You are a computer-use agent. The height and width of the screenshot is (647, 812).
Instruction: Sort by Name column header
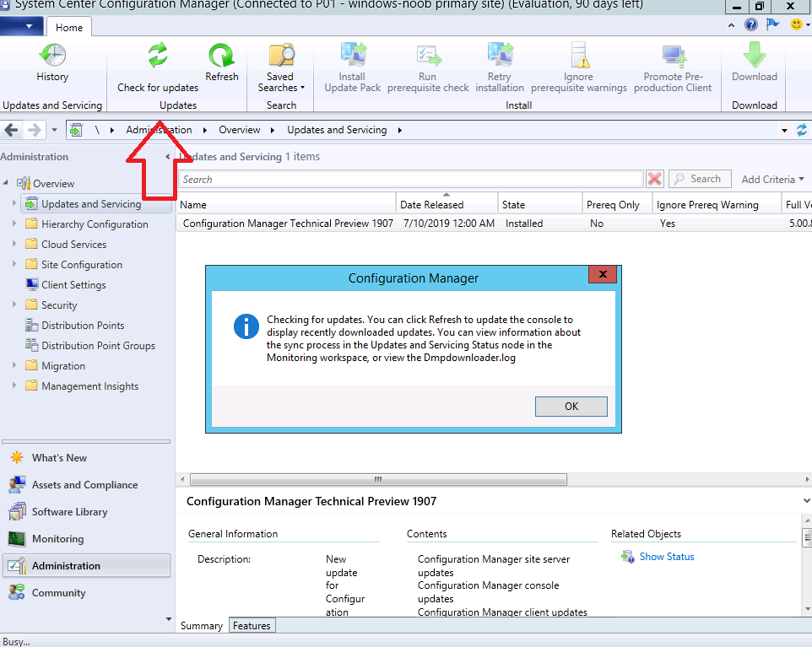point(286,204)
